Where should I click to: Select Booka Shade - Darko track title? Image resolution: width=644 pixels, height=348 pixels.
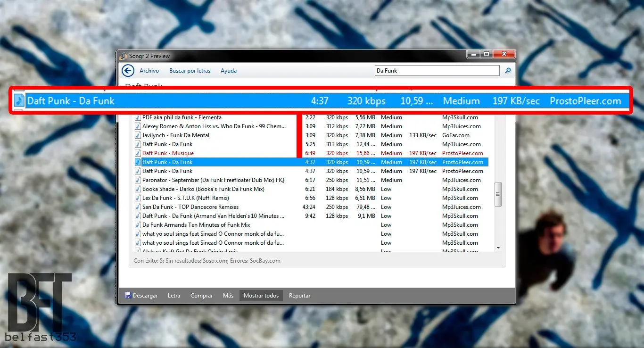[x=203, y=189]
